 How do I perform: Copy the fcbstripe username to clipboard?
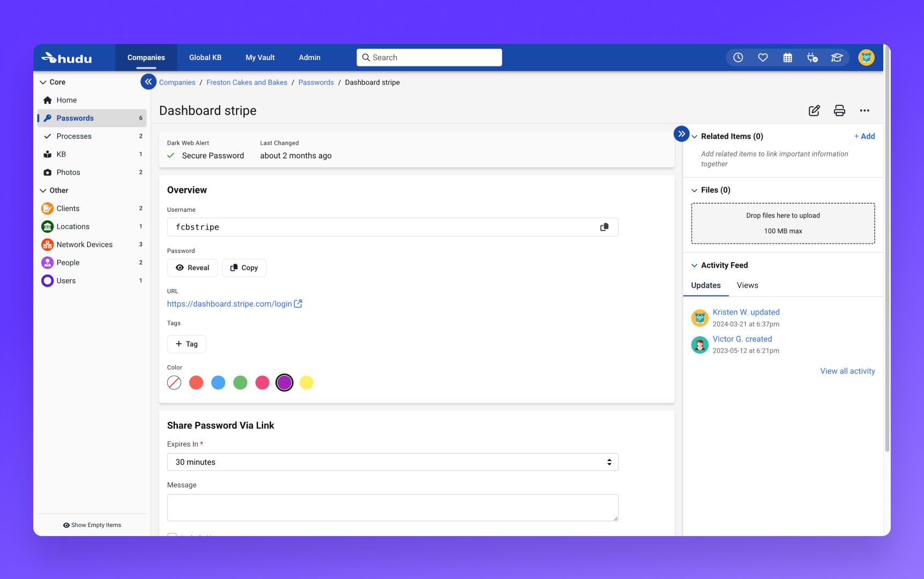coord(605,227)
